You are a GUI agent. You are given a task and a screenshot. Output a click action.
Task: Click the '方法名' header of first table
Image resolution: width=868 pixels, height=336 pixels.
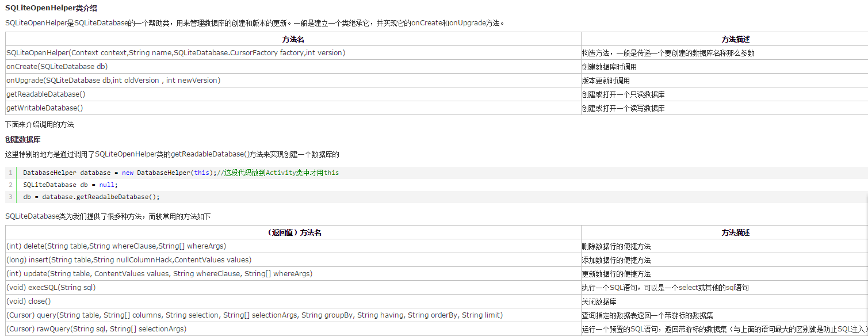293,39
